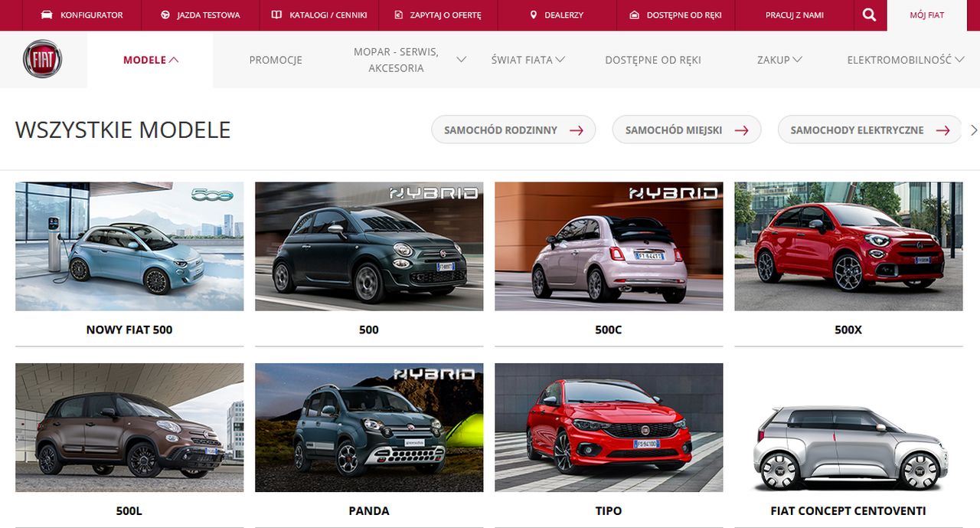Image resolution: width=980 pixels, height=528 pixels.
Task: Open Pracuj z nami link
Action: [x=795, y=15]
